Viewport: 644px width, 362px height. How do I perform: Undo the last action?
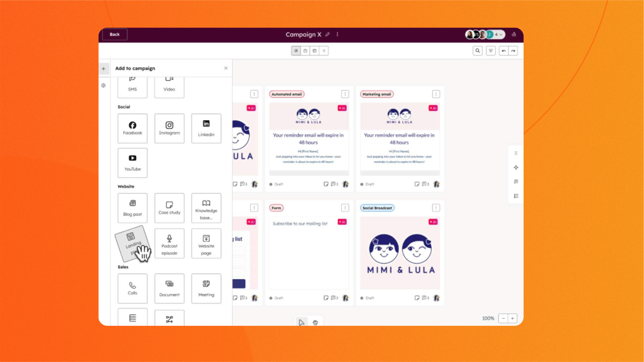[503, 51]
